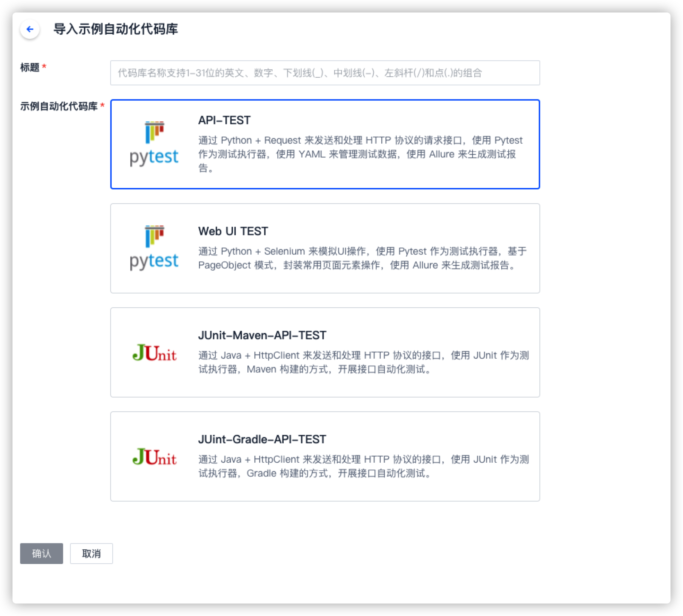This screenshot has width=683, height=616.
Task: Click the 示例自动化代码库 field label
Action: coord(59,106)
